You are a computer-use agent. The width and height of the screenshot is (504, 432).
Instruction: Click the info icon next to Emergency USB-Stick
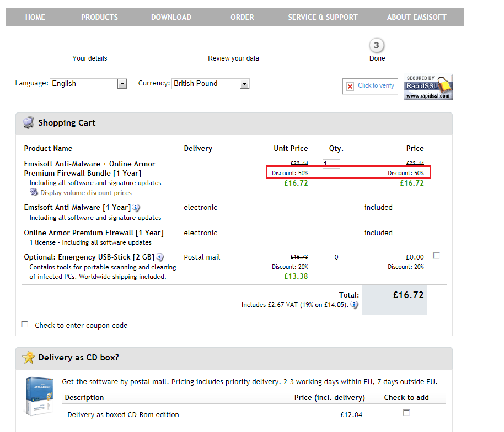click(160, 257)
